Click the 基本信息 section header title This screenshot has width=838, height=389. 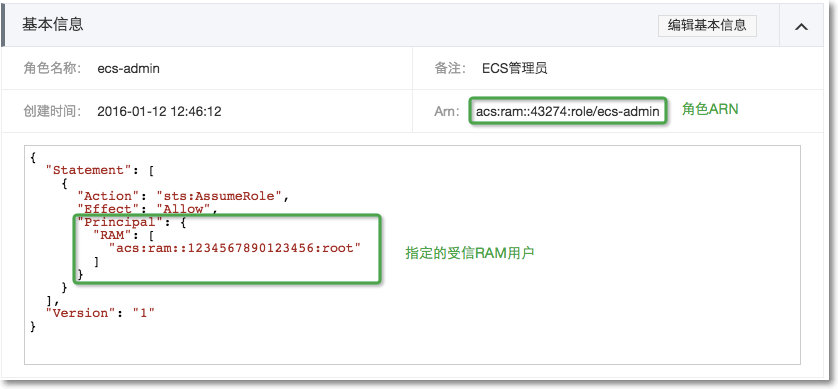tap(52, 25)
